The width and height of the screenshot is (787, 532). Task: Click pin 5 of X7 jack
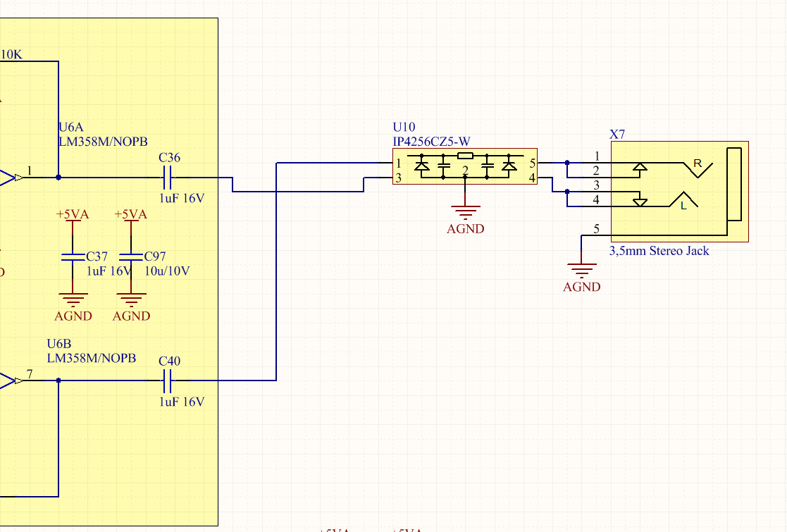[596, 229]
